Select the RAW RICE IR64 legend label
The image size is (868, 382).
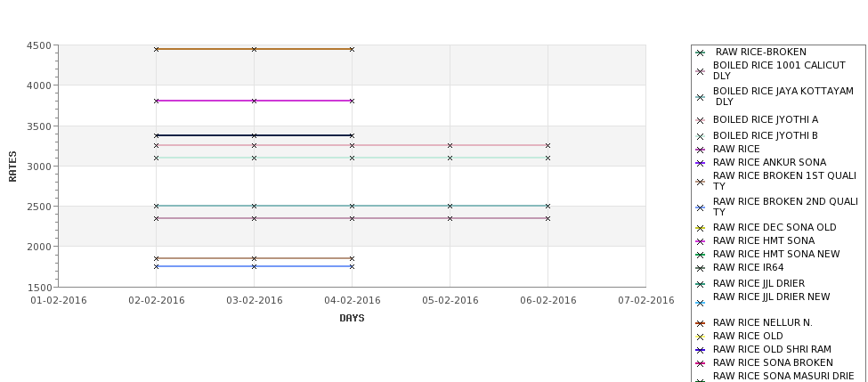click(x=748, y=267)
